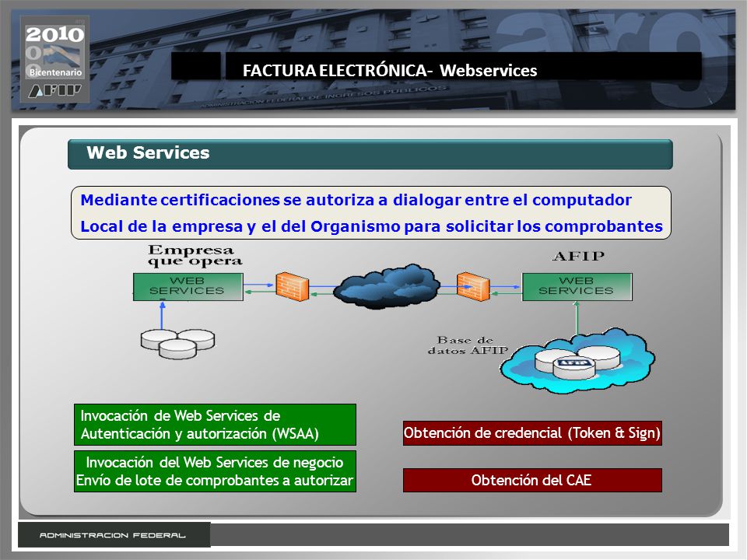The image size is (747, 560).
Task: Click the ADMINISTRACION FEDERAL footer label
Action: (112, 535)
